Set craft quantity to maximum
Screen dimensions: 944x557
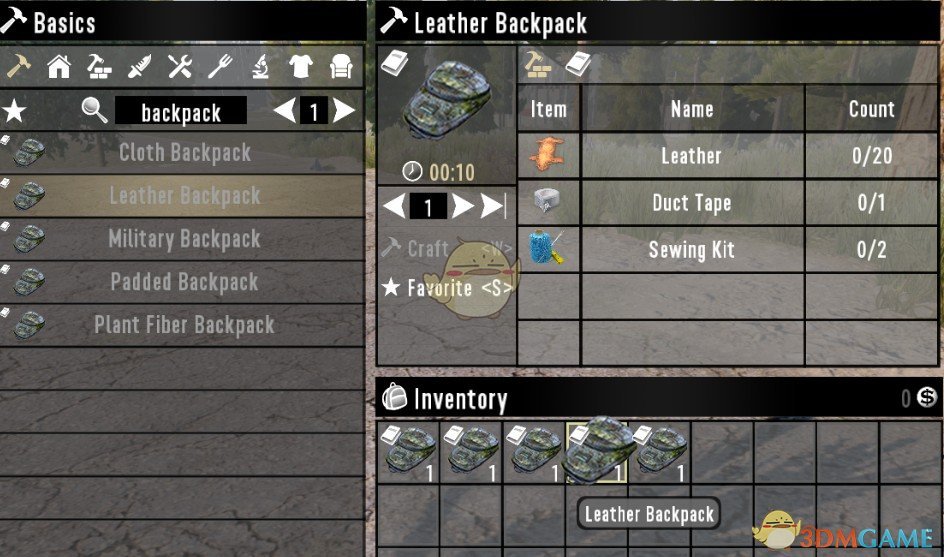click(x=493, y=207)
